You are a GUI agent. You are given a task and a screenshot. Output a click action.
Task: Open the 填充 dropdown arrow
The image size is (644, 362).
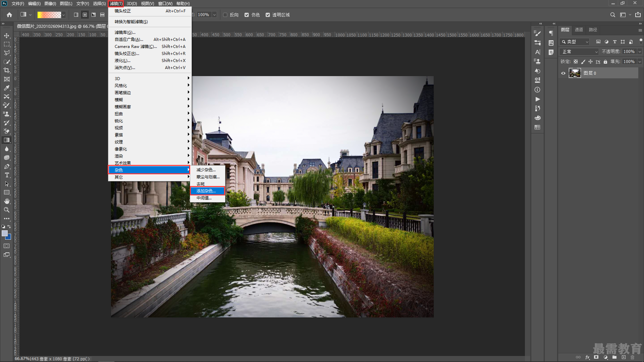tap(640, 62)
